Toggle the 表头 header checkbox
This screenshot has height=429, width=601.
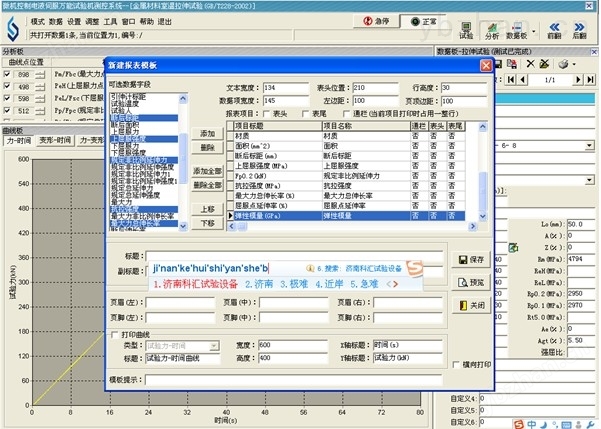(x=277, y=114)
